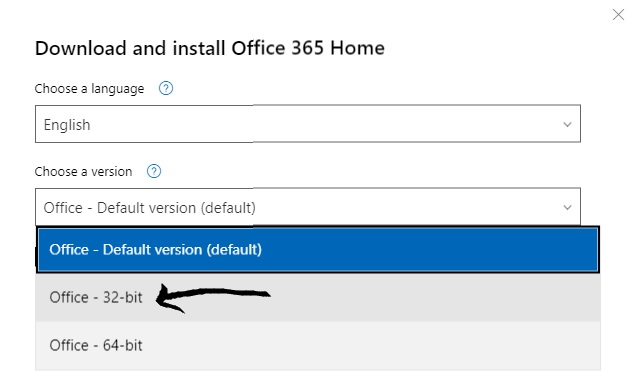Collapse the version list using its chevron
This screenshot has width=632, height=373.
pos(567,208)
